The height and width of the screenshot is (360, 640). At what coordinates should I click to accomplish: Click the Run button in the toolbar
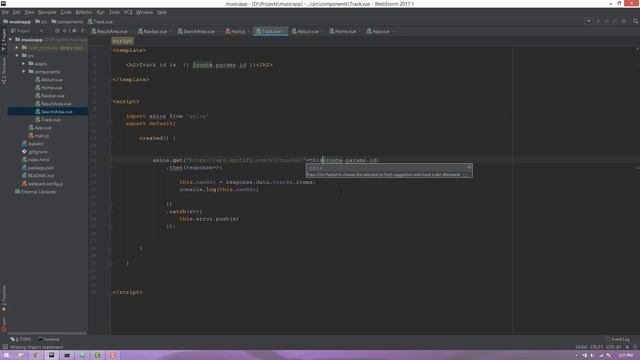tap(598, 21)
